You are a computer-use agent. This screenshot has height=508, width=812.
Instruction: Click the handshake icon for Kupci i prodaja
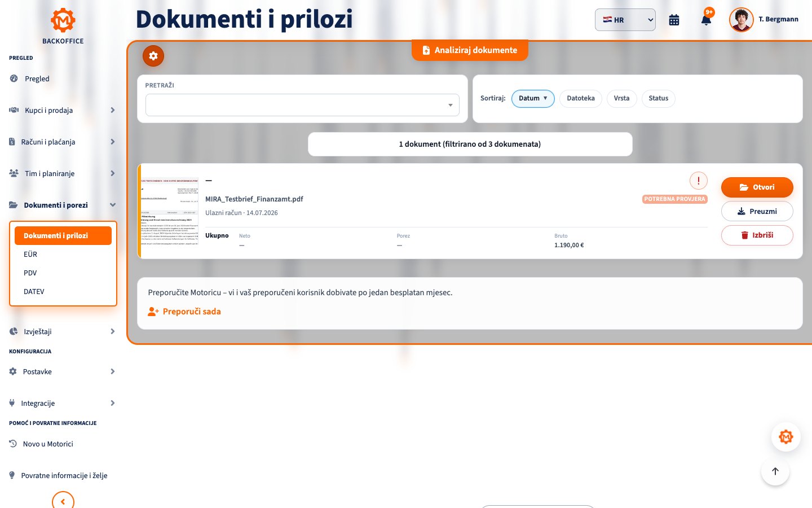[x=14, y=110]
